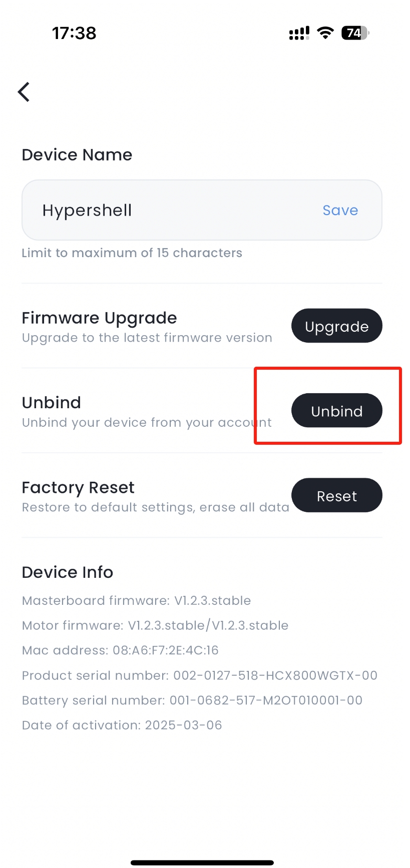Tap the Date of activation line
Viewport: 410px width, 868px height.
pyautogui.click(x=122, y=725)
